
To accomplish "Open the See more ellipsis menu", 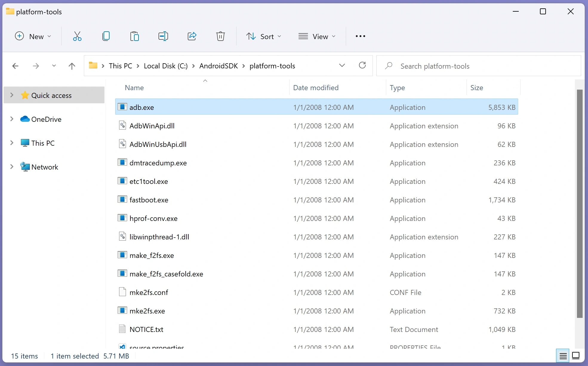I will pyautogui.click(x=360, y=36).
